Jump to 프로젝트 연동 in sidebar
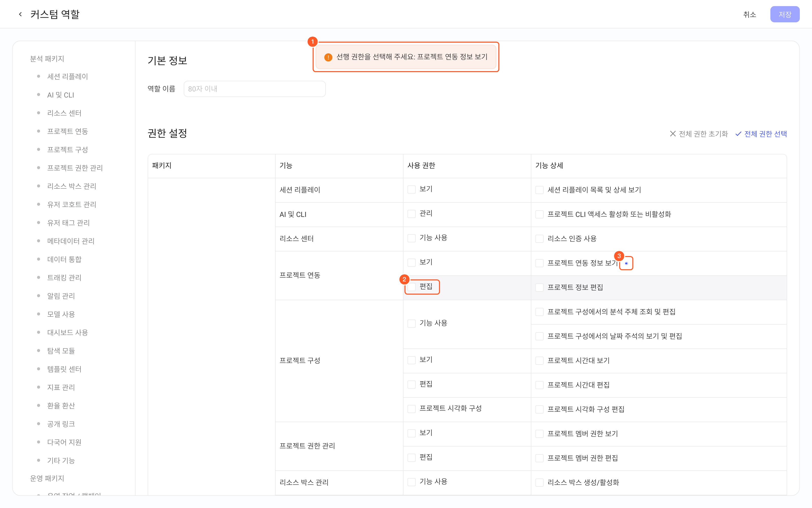This screenshot has height=508, width=812. click(67, 131)
